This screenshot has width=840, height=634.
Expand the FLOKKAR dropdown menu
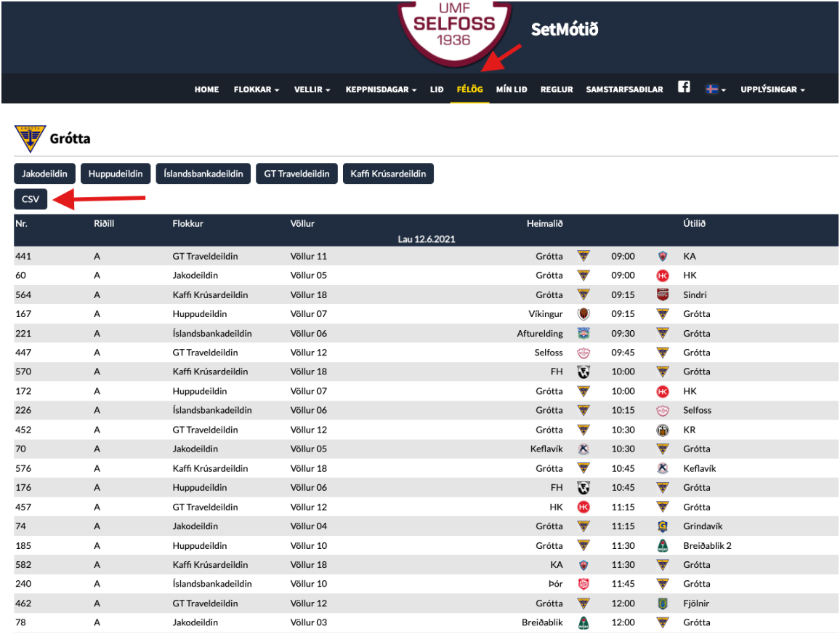[257, 89]
